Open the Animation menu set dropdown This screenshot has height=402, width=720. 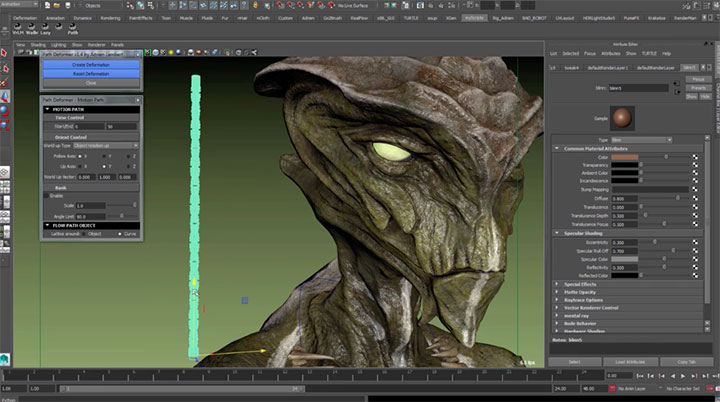coord(19,4)
